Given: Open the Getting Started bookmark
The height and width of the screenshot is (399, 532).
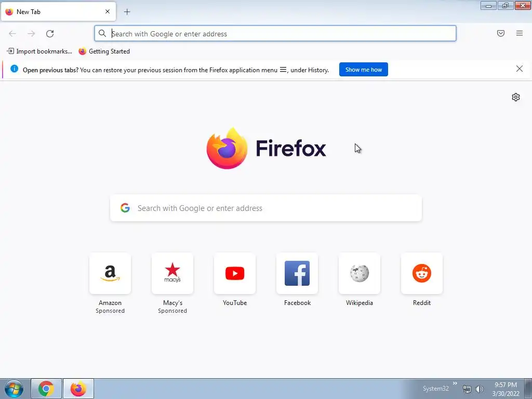Looking at the screenshot, I should tap(104, 51).
